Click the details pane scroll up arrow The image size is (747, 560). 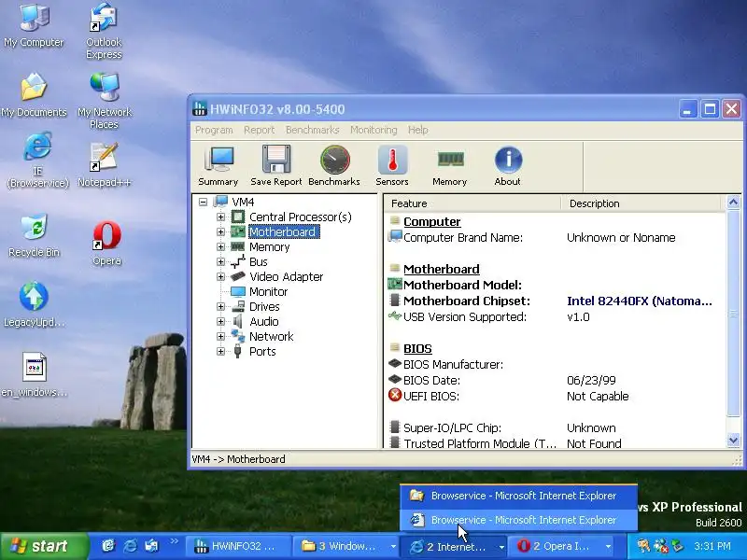coord(734,203)
